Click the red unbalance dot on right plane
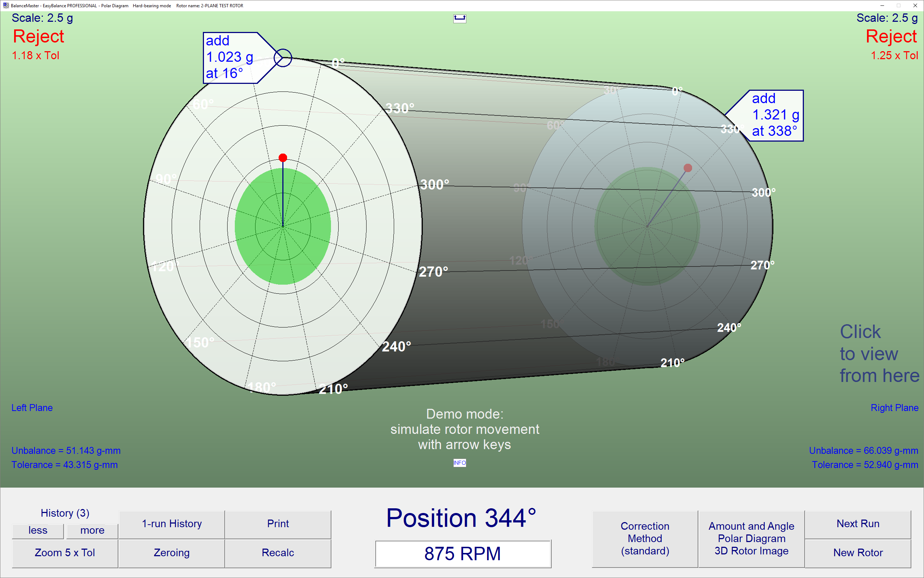Image resolution: width=924 pixels, height=578 pixels. click(x=687, y=168)
